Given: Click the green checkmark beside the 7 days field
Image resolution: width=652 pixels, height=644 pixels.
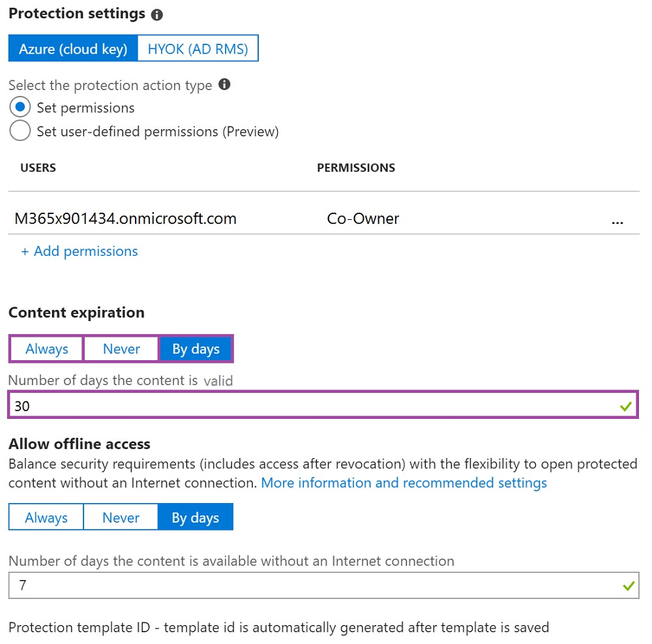Looking at the screenshot, I should (627, 585).
